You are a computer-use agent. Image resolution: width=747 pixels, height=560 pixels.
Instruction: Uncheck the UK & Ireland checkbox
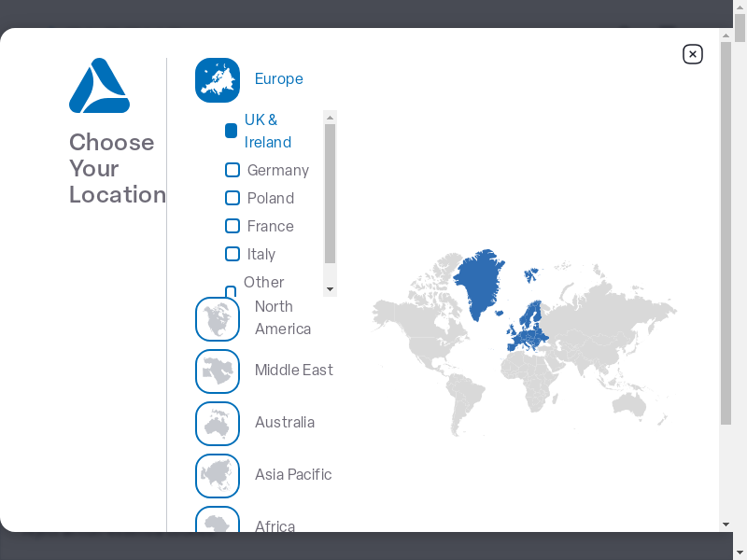(232, 131)
